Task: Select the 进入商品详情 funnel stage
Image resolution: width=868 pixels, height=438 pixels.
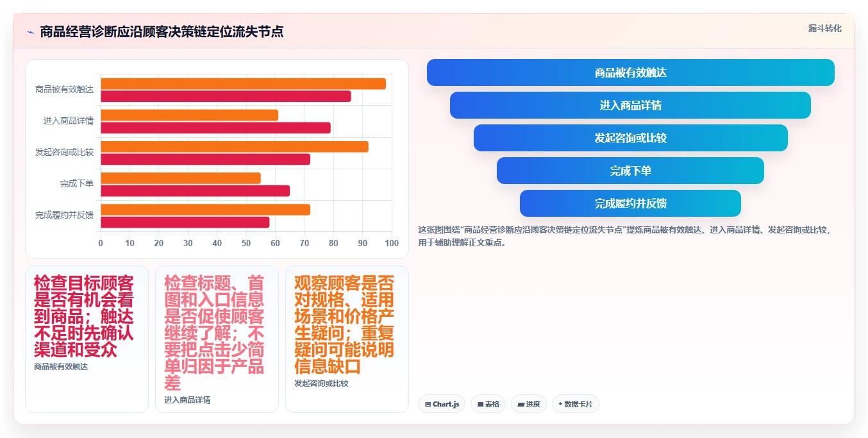Action: tap(631, 105)
